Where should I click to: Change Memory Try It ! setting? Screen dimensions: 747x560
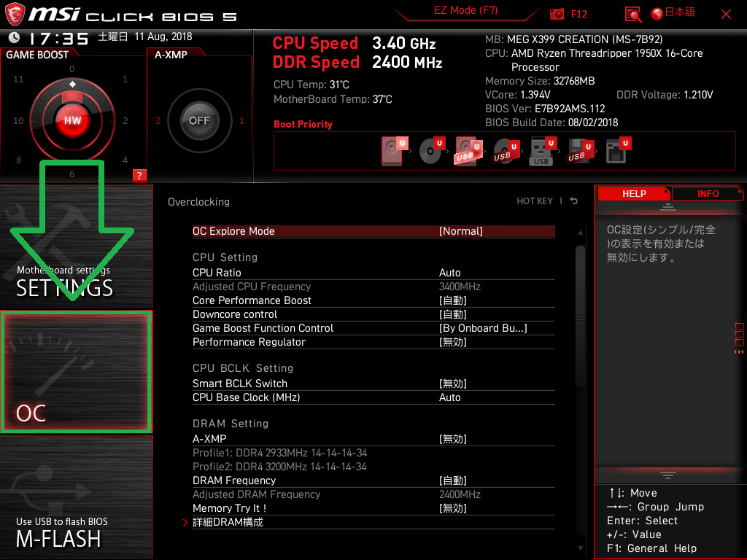pyautogui.click(x=373, y=508)
